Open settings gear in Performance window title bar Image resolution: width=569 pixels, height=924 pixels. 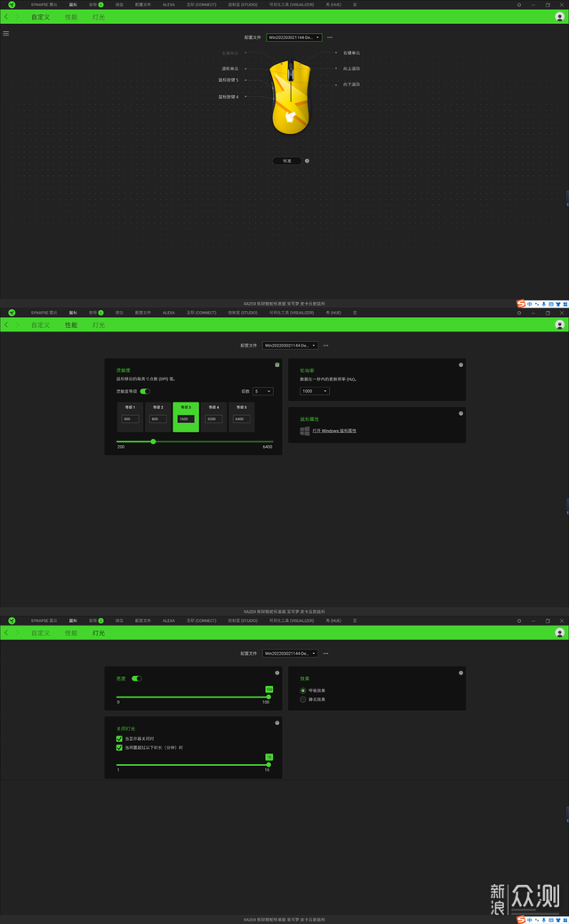[x=519, y=313]
